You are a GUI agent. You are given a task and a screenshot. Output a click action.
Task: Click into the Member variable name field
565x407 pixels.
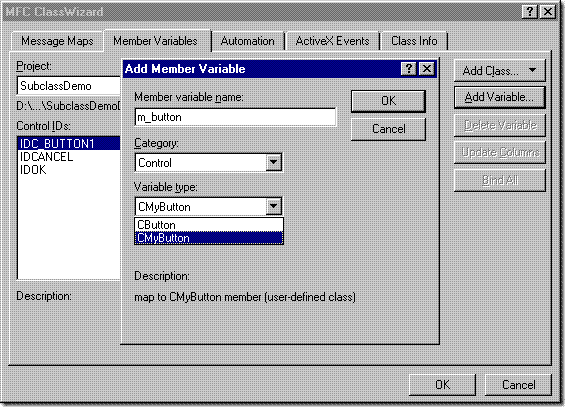point(236,117)
